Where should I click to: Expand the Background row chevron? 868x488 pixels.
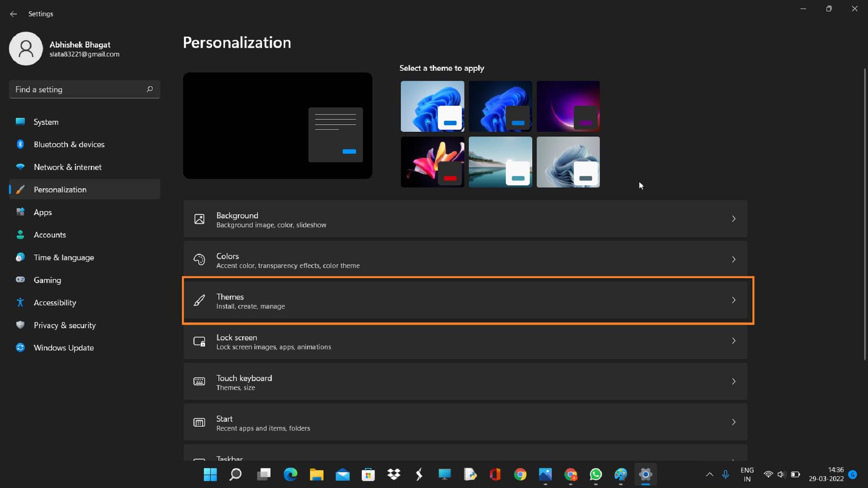(x=733, y=219)
